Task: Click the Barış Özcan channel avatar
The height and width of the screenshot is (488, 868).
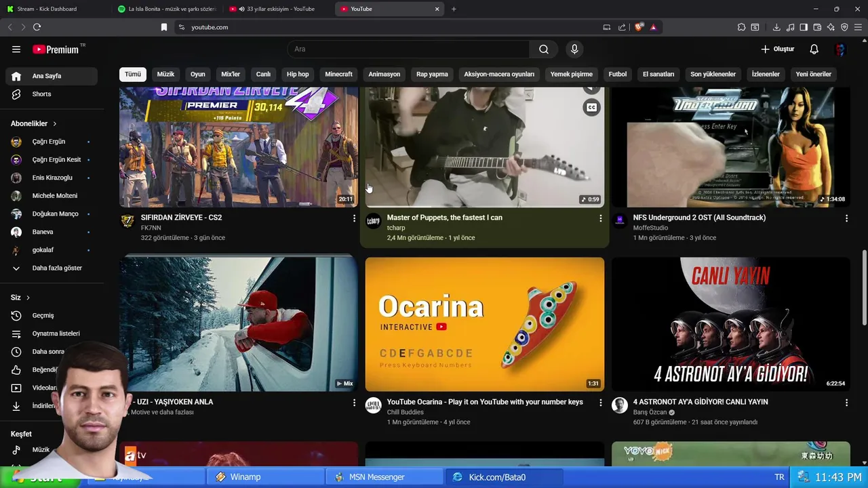Action: (620, 405)
